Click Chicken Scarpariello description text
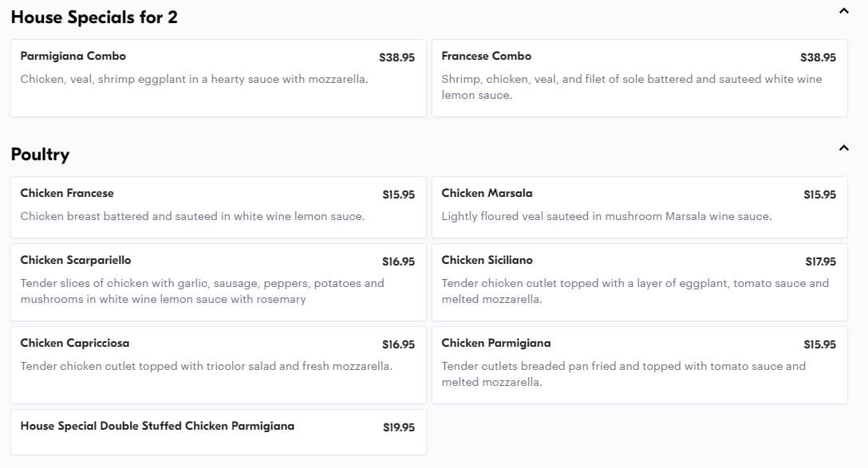This screenshot has width=868, height=468. click(x=202, y=291)
